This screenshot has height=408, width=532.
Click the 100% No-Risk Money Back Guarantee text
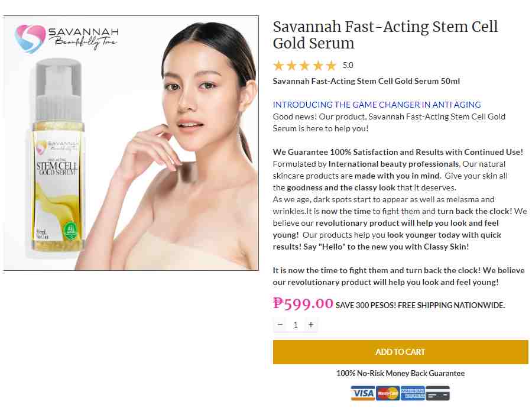click(x=400, y=373)
